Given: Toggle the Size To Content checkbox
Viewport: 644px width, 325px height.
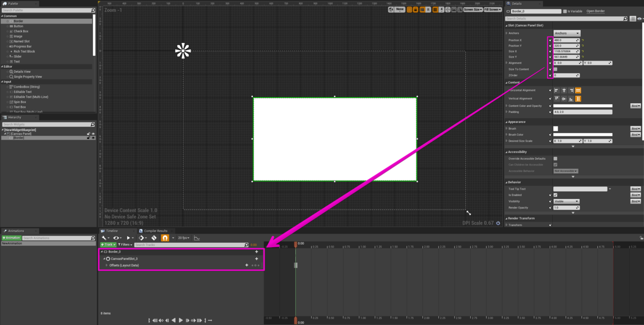Looking at the screenshot, I should (x=555, y=69).
